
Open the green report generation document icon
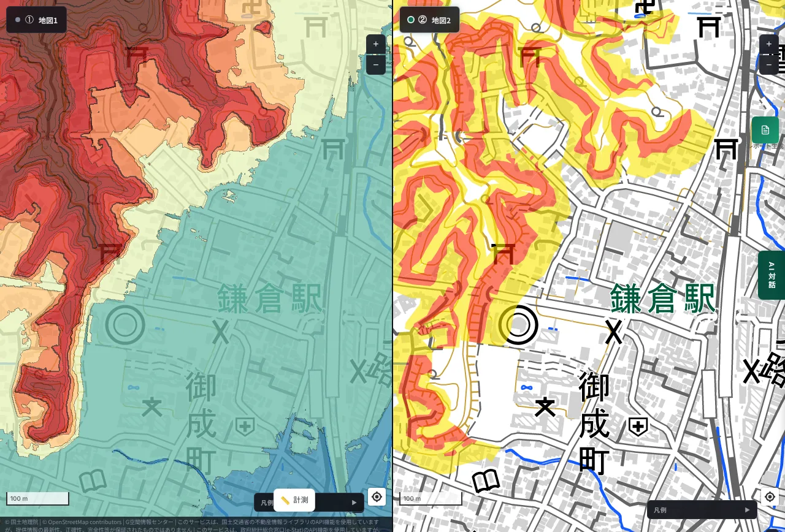765,130
